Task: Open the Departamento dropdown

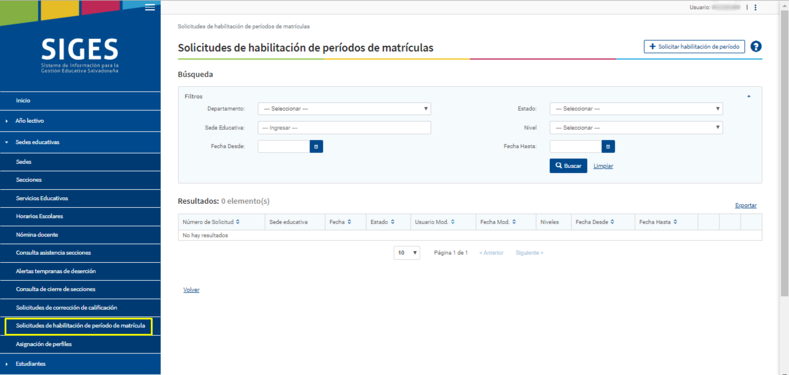Action: click(345, 109)
